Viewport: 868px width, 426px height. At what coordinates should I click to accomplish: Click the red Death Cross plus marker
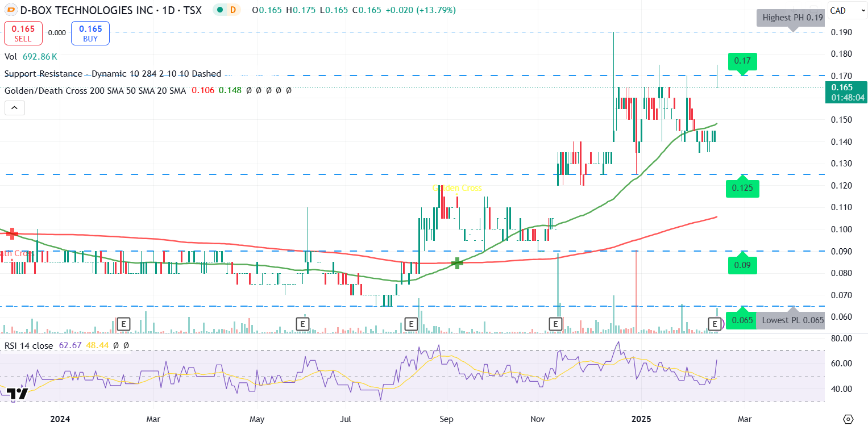[12, 233]
